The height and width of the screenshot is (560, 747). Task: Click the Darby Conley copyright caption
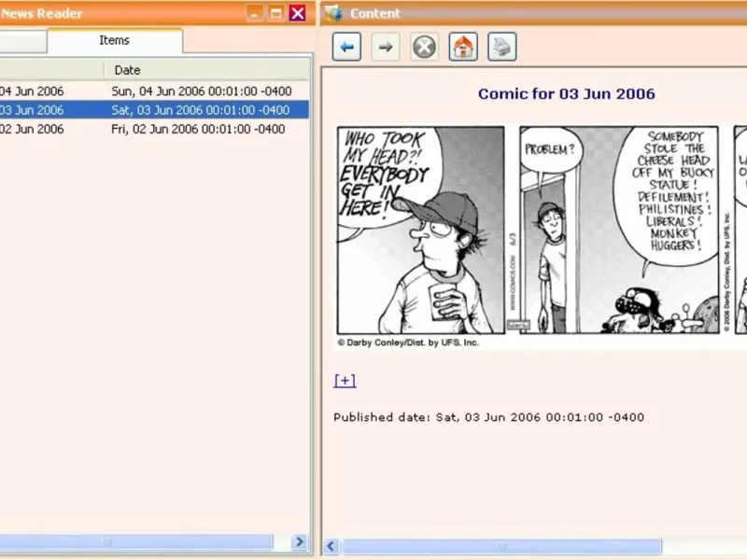click(408, 343)
